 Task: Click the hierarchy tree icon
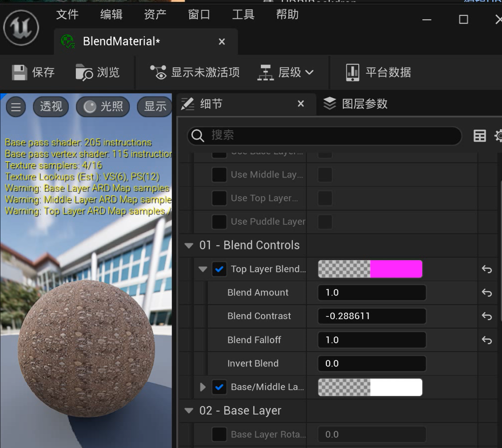coord(266,72)
